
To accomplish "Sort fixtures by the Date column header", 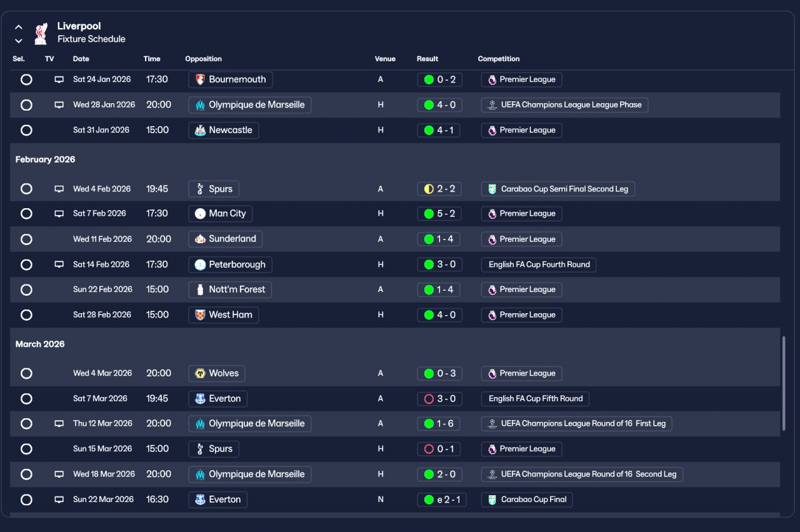I will pyautogui.click(x=81, y=59).
